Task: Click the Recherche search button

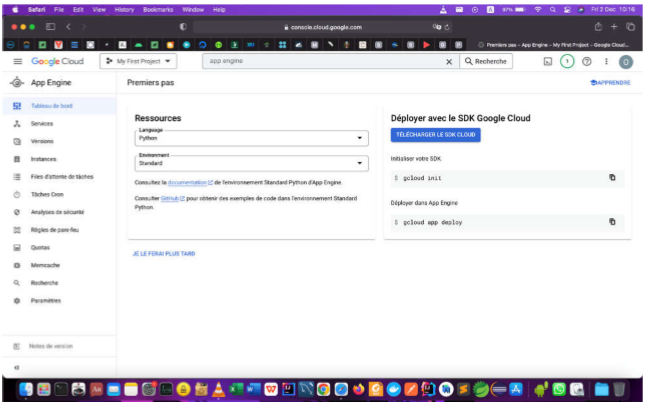Action: point(486,61)
